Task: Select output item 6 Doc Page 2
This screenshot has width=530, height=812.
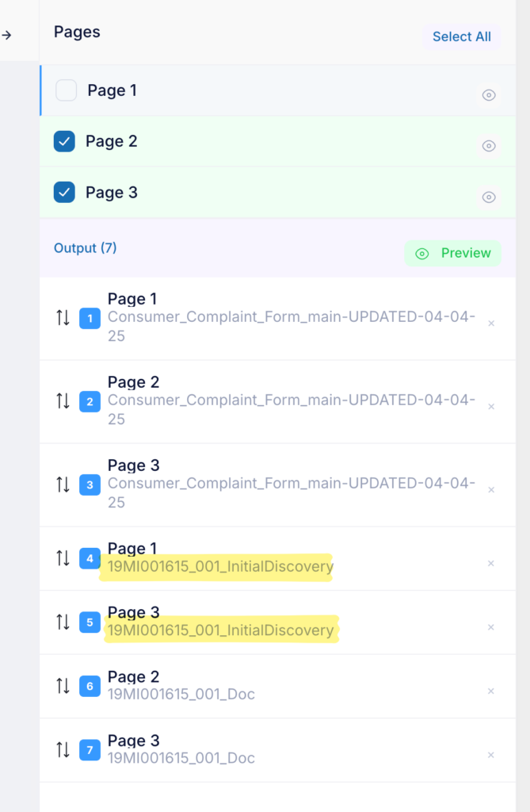Action: pyautogui.click(x=277, y=686)
